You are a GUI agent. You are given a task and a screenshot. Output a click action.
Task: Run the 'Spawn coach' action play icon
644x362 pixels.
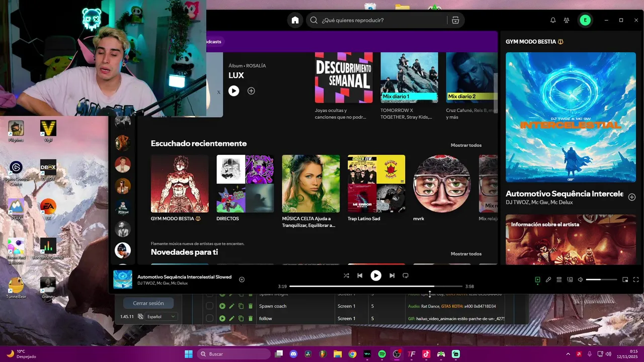pyautogui.click(x=222, y=306)
